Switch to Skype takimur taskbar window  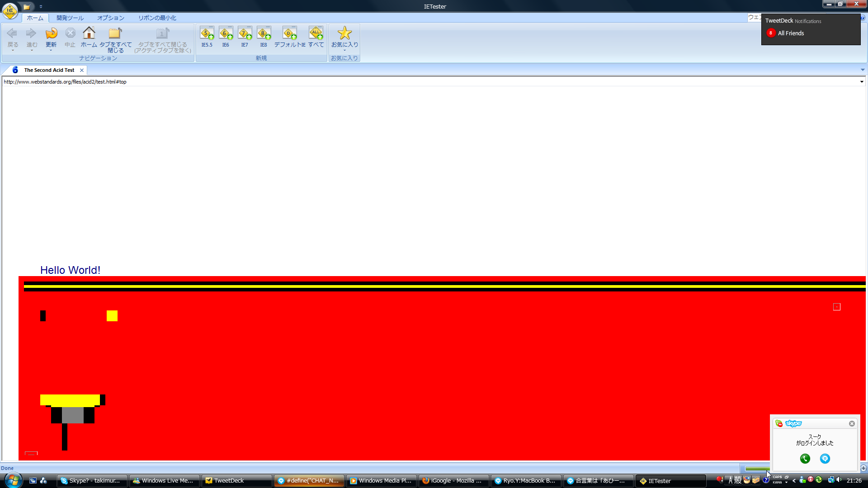point(92,481)
